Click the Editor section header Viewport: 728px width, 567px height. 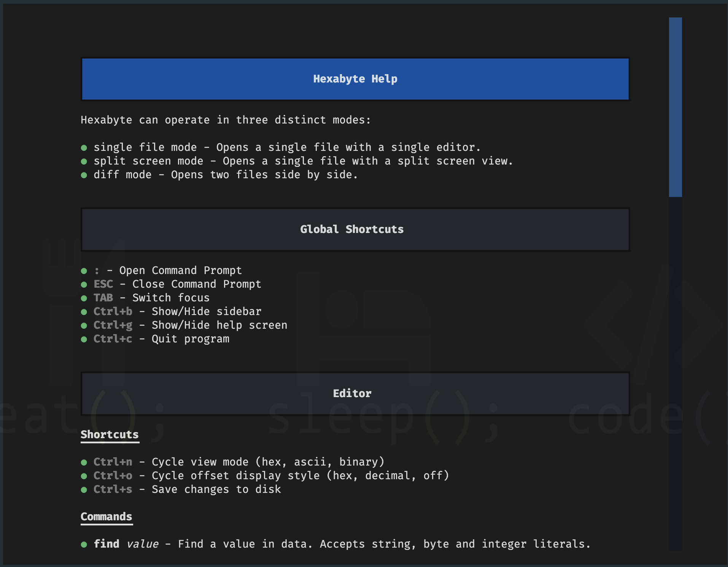point(355,394)
